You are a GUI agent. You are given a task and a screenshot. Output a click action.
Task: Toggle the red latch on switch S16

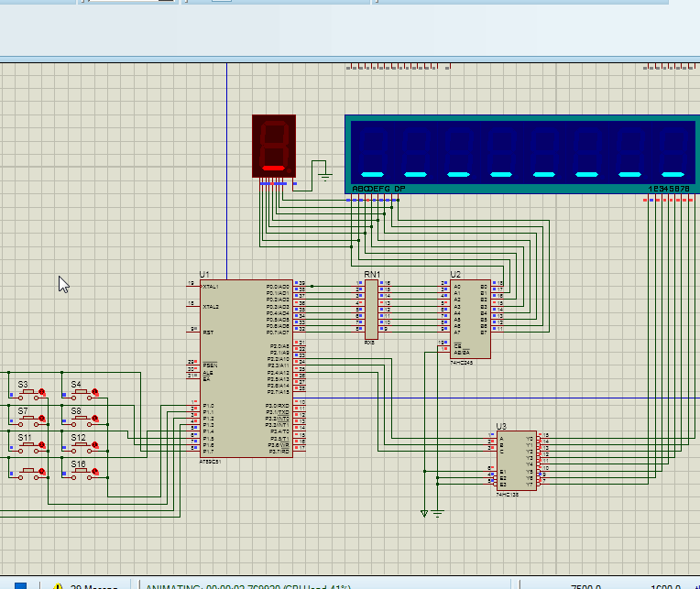pos(95,472)
